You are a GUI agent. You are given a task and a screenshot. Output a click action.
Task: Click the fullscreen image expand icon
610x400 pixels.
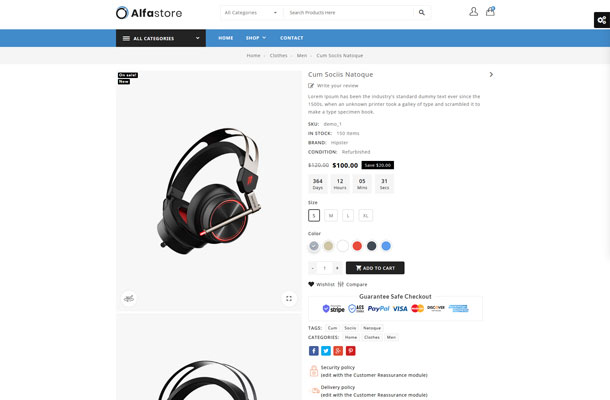289,298
